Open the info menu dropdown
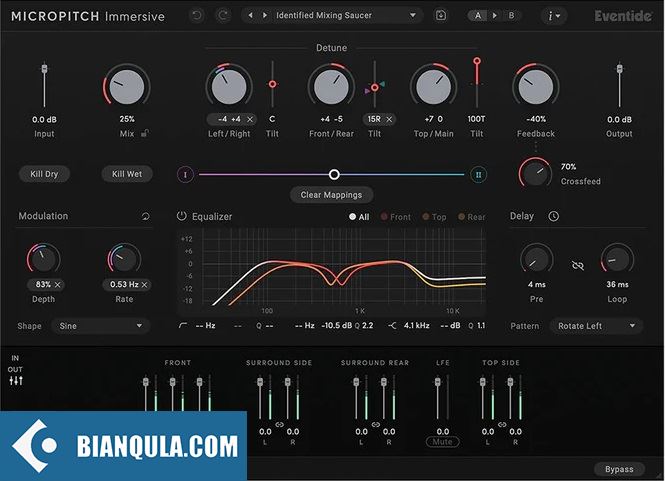665x481 pixels. (554, 16)
